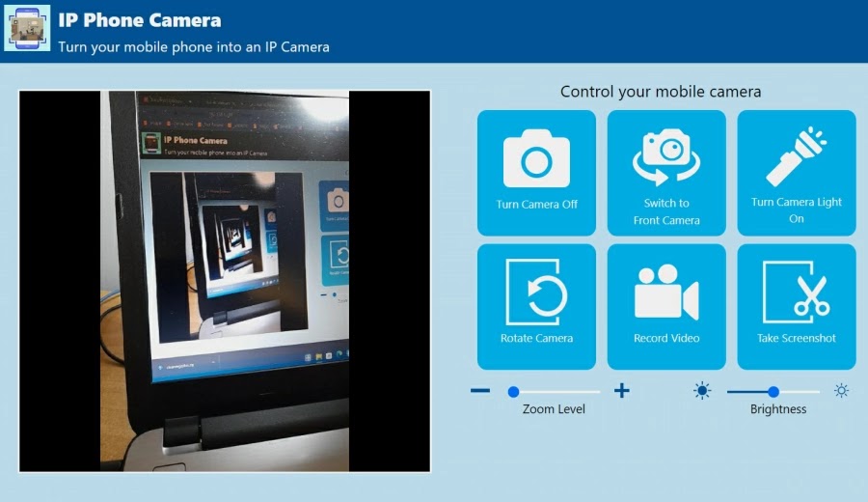The width and height of the screenshot is (868, 502).
Task: Click 'Turn your mobile phone into an IP Camera'
Action: pos(194,47)
